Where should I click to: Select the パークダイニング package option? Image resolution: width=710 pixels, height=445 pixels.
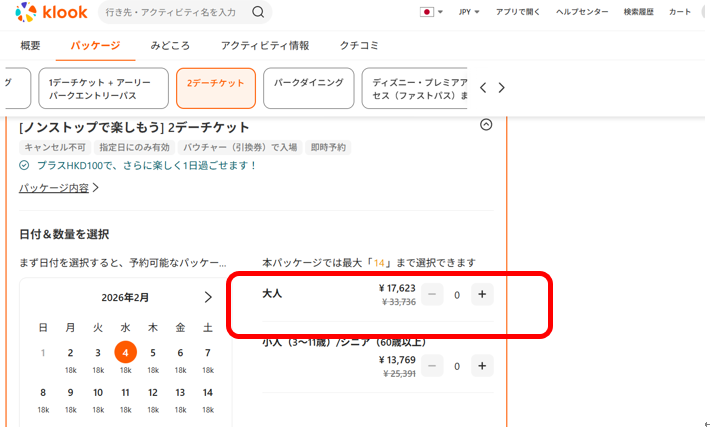tap(308, 88)
